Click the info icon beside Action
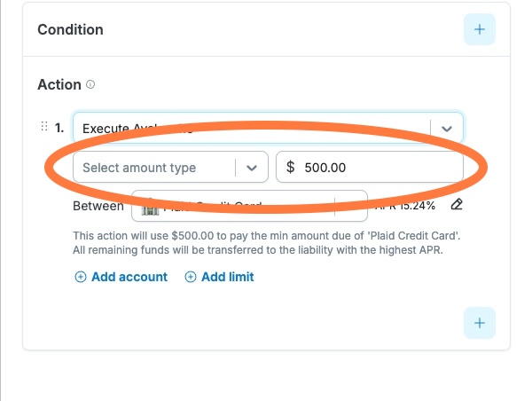The height and width of the screenshot is (401, 532). click(x=90, y=84)
